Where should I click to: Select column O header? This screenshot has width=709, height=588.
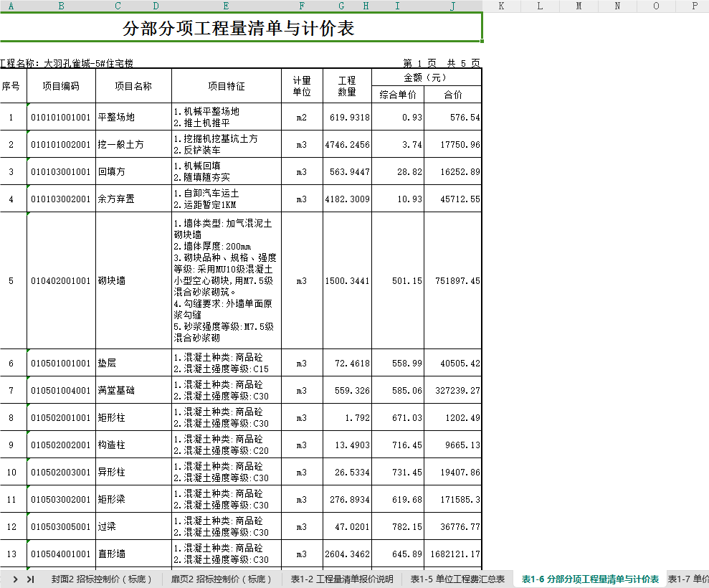[x=656, y=6]
